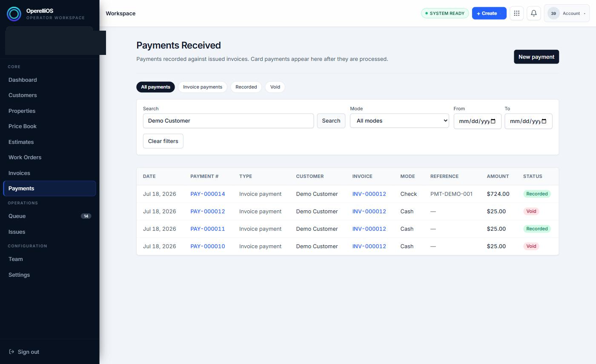The width and height of the screenshot is (596, 364).
Task: Sign out of the workspace
Action: tap(24, 352)
